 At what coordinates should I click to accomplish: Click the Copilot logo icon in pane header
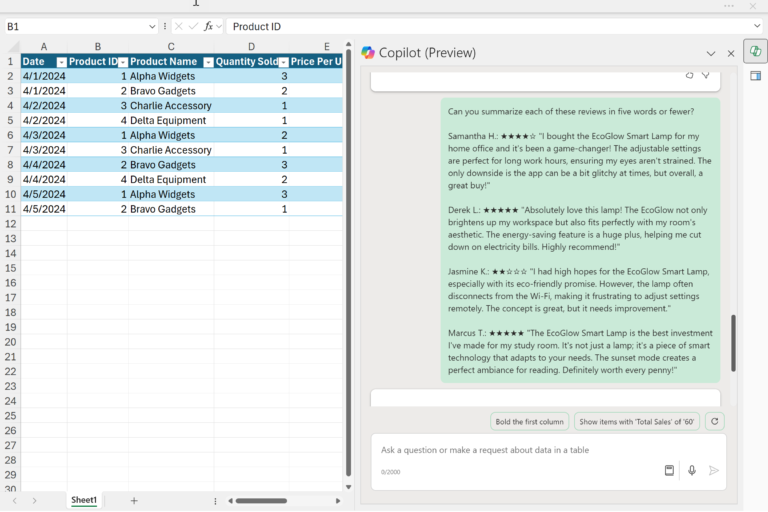point(368,52)
